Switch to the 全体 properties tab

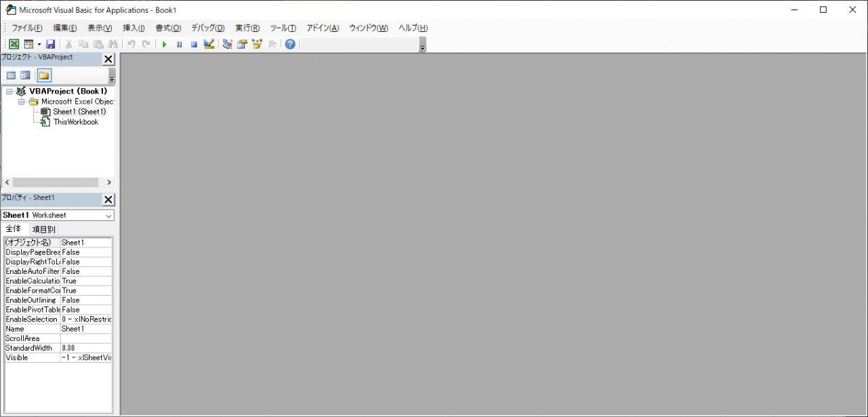(x=14, y=229)
